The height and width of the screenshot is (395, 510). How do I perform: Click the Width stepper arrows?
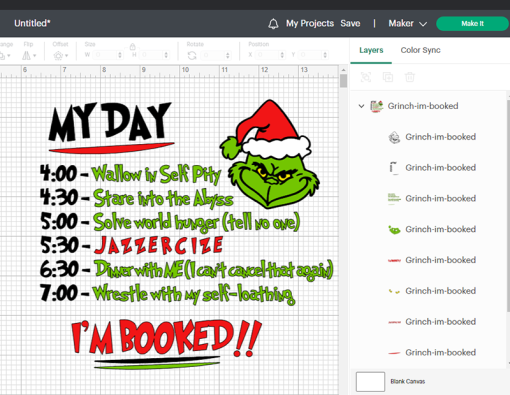(120, 55)
